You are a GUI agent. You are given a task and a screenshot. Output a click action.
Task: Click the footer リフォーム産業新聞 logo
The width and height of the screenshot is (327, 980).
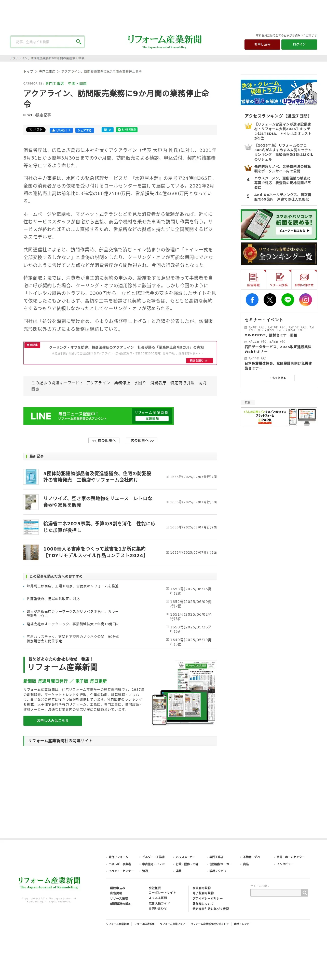[49, 883]
